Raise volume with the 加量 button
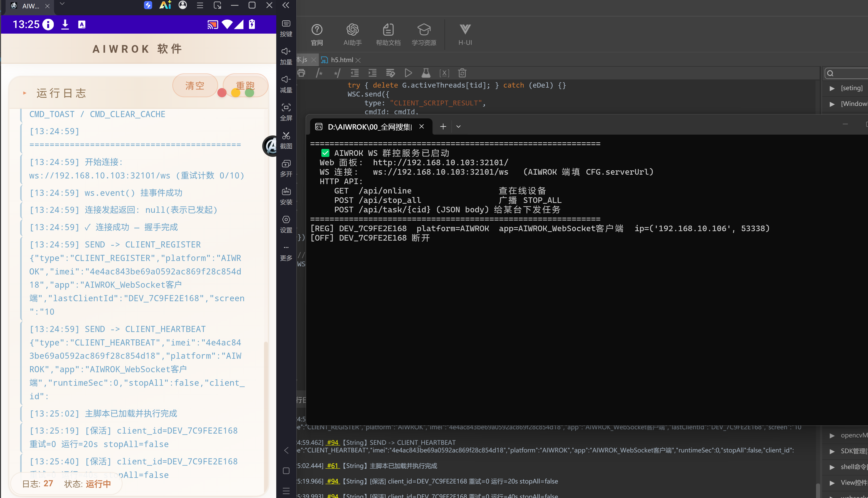 click(286, 56)
